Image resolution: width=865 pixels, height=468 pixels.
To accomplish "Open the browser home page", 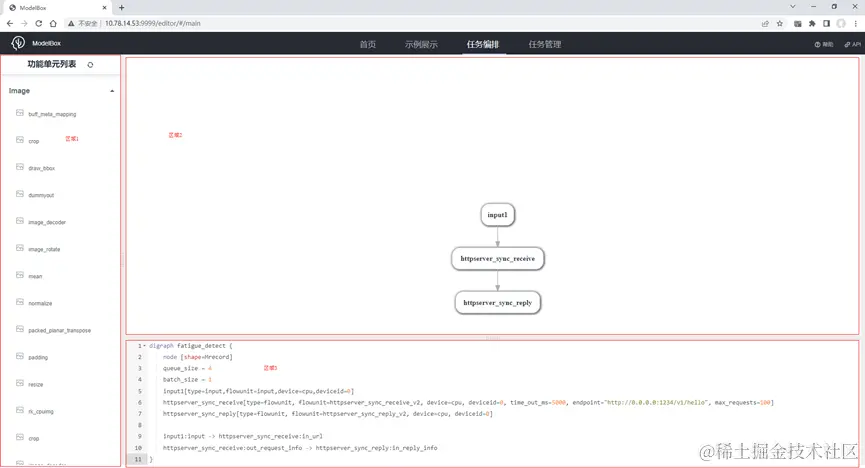I will (53, 23).
